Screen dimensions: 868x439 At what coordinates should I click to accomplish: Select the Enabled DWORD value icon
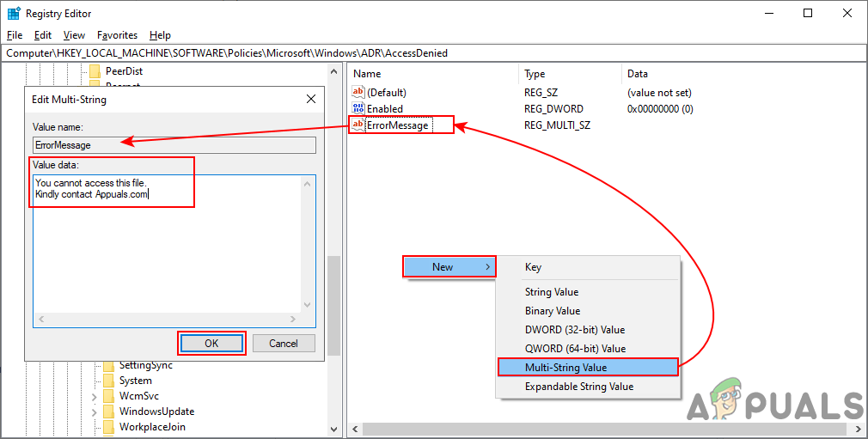358,108
